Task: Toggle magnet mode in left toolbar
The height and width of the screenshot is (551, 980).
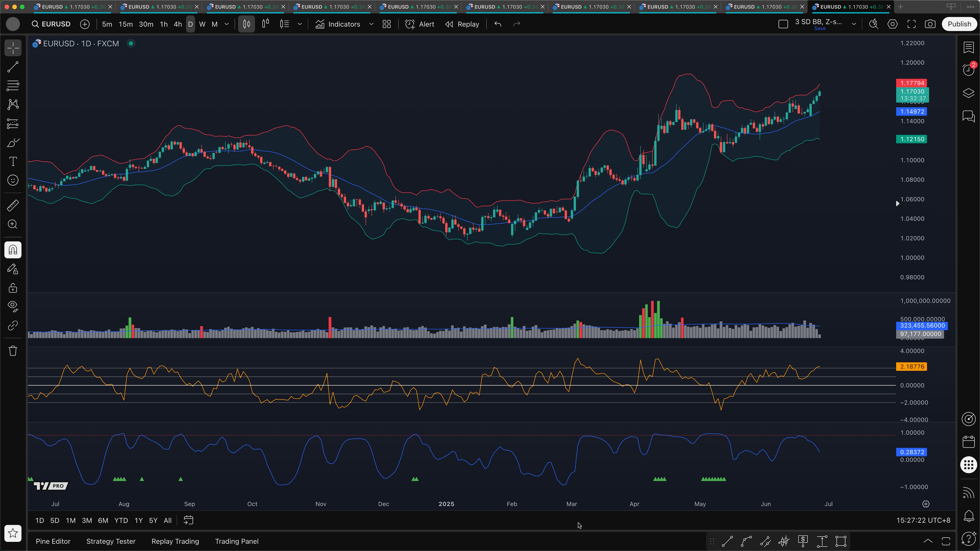Action: [x=13, y=250]
